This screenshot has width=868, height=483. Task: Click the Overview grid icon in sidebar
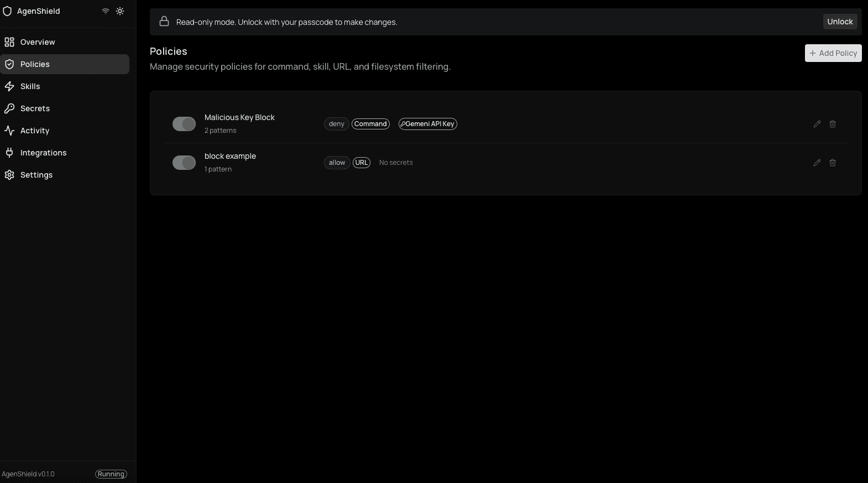[9, 42]
